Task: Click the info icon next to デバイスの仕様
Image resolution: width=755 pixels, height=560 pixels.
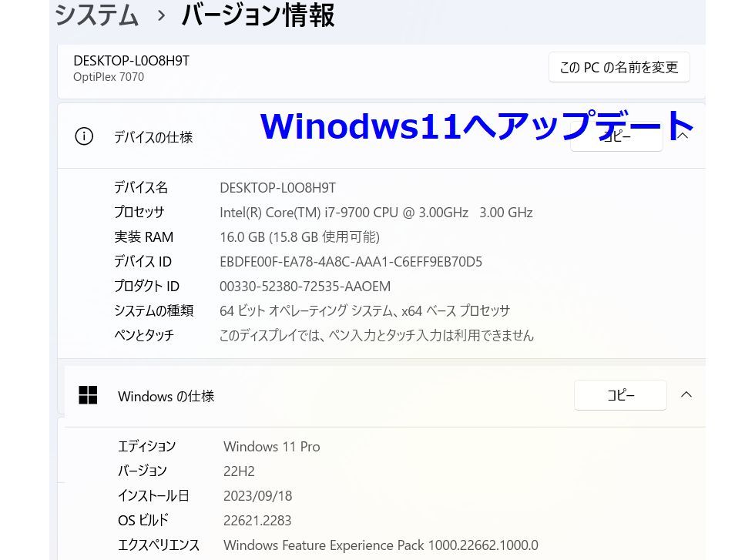Action: coord(84,136)
